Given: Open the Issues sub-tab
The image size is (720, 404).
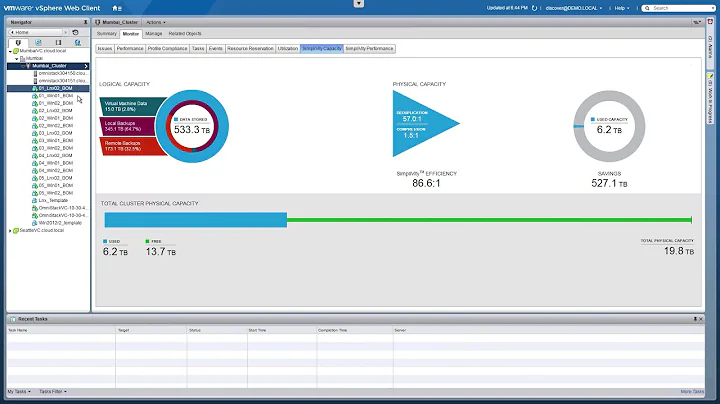Looking at the screenshot, I should 105,49.
